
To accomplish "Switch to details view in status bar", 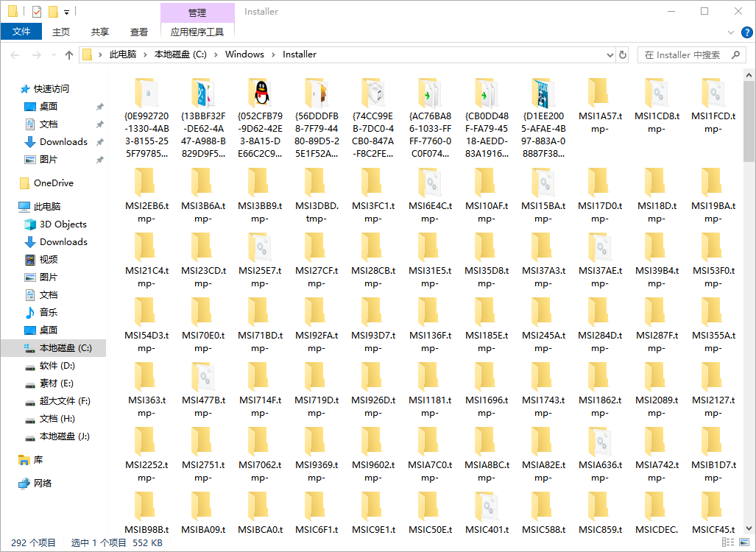I will [728, 542].
